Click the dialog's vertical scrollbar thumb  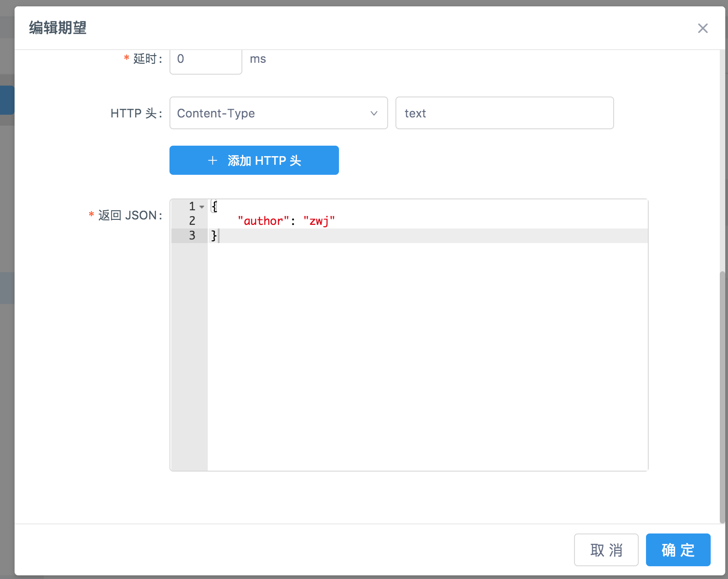(x=722, y=396)
